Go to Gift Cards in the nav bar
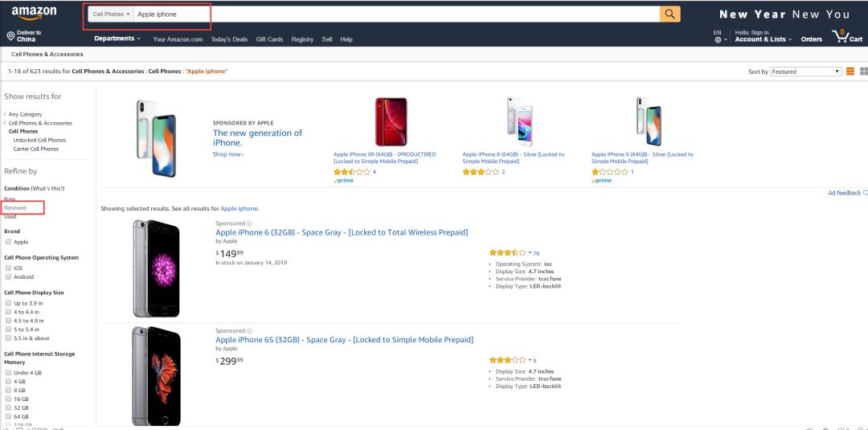The width and height of the screenshot is (868, 430). click(269, 39)
